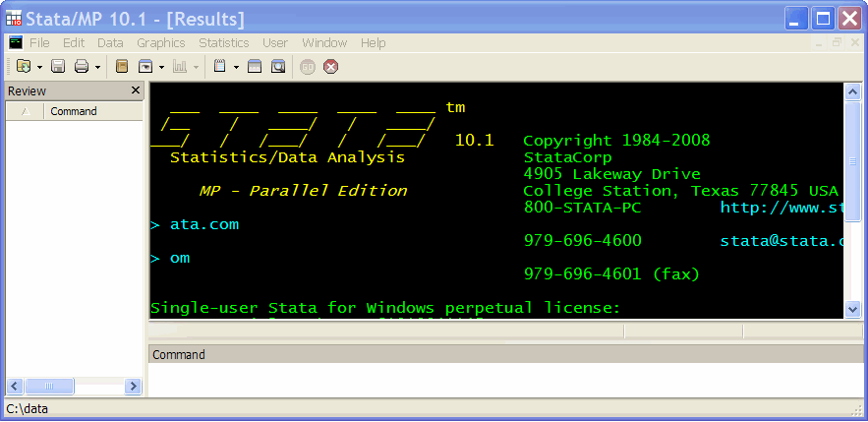Open the Log begin/close icon
This screenshot has height=422, width=868.
[x=122, y=67]
